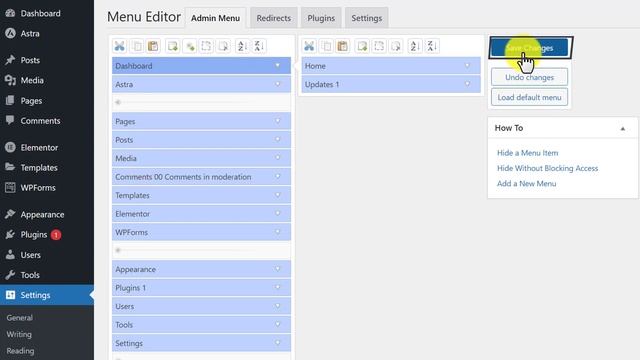Image resolution: width=640 pixels, height=360 pixels.
Task: Open General under Settings in sidebar
Action: [x=20, y=318]
